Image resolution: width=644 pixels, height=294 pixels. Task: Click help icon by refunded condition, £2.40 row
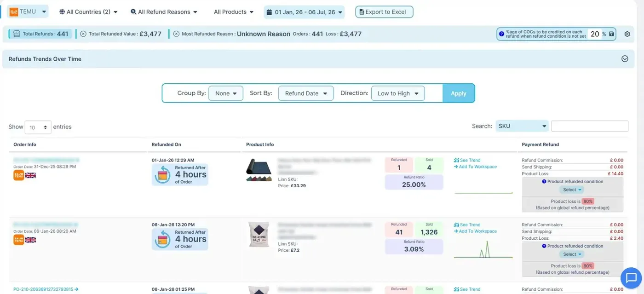(545, 246)
